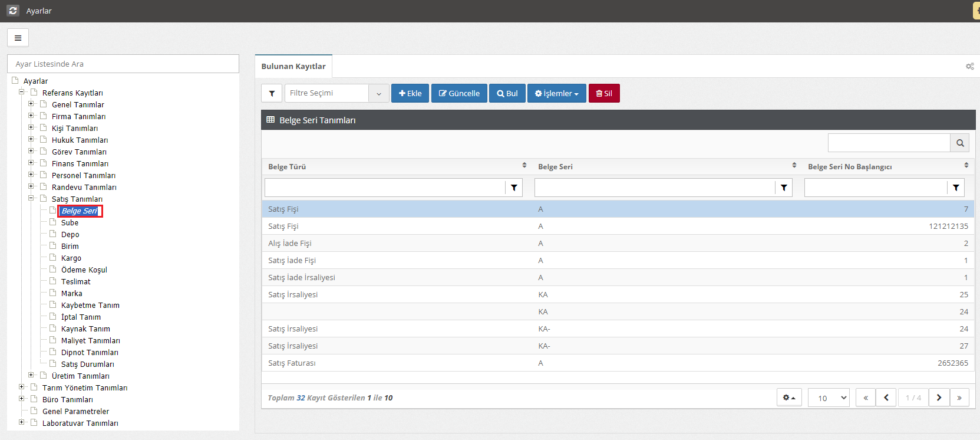Click the refresh icon beside Ayarlar title
980x440 pixels.
(13, 11)
